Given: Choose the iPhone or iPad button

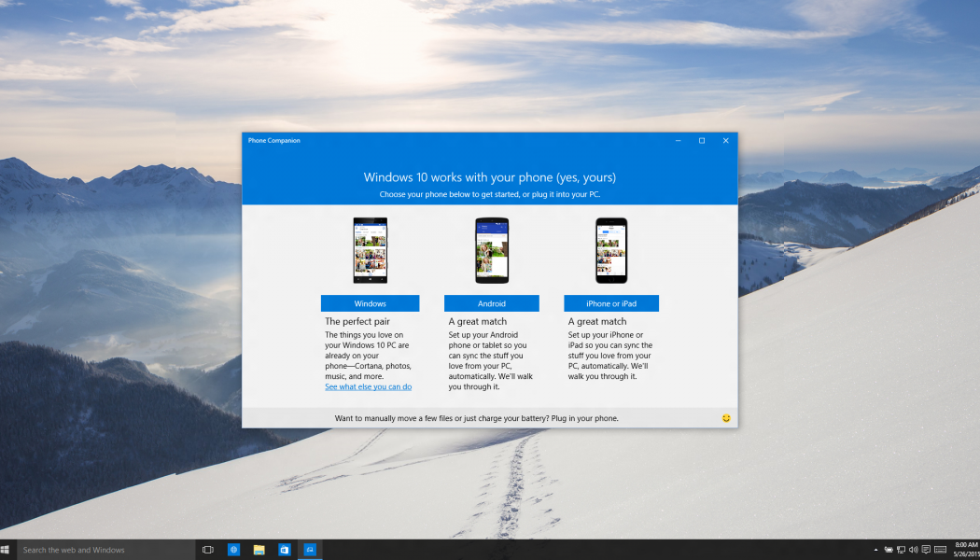Looking at the screenshot, I should (x=611, y=303).
